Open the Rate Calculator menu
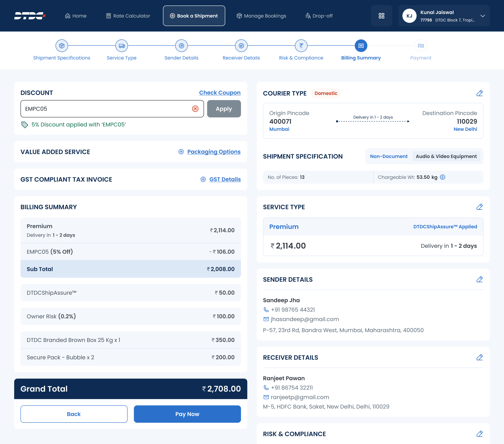 [x=128, y=16]
